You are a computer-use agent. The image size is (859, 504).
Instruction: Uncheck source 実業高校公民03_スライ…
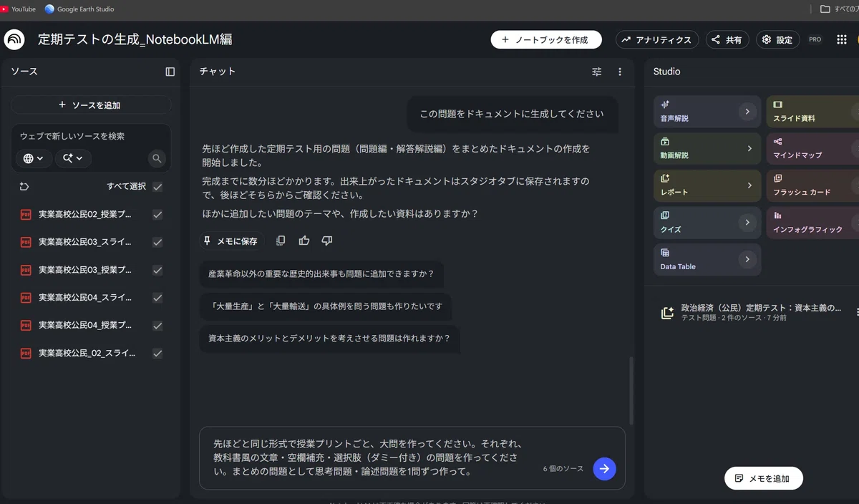pyautogui.click(x=157, y=242)
